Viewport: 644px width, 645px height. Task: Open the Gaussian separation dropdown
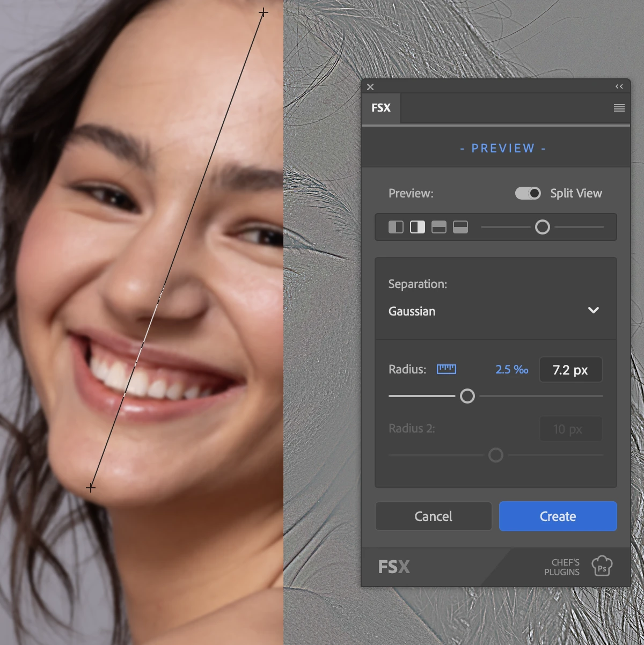tap(495, 311)
